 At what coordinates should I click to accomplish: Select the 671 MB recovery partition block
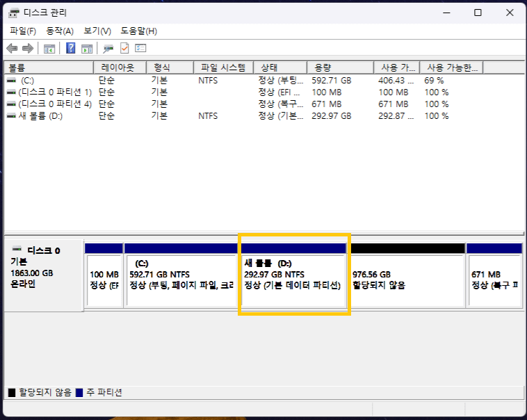(494, 275)
